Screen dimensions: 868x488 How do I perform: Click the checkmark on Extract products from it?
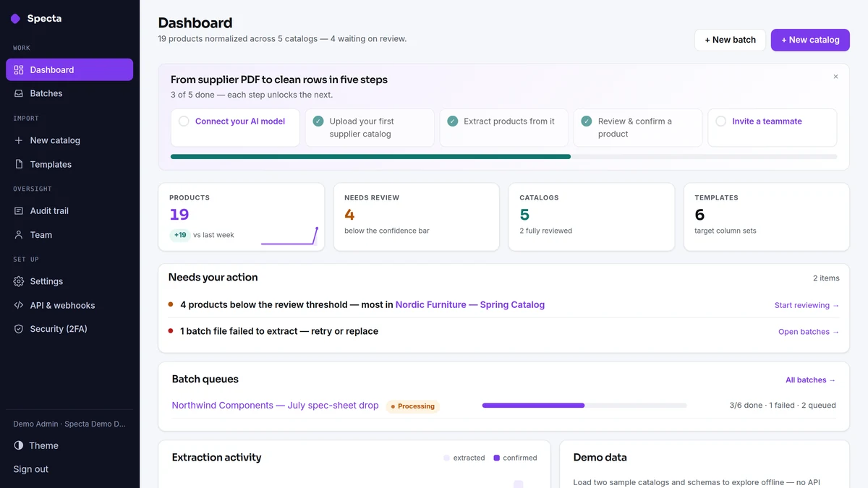click(x=453, y=121)
